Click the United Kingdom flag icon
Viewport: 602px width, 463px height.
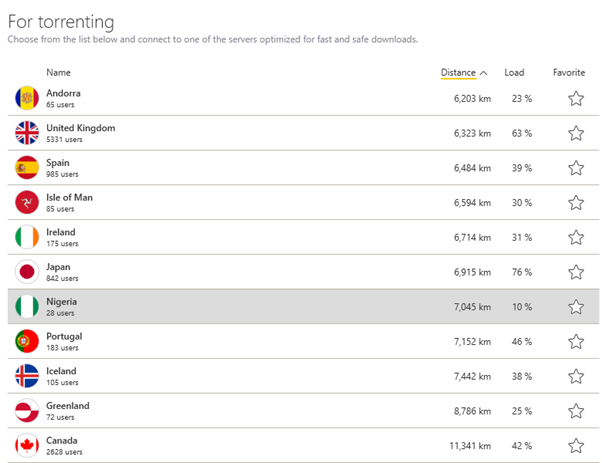pos(27,133)
